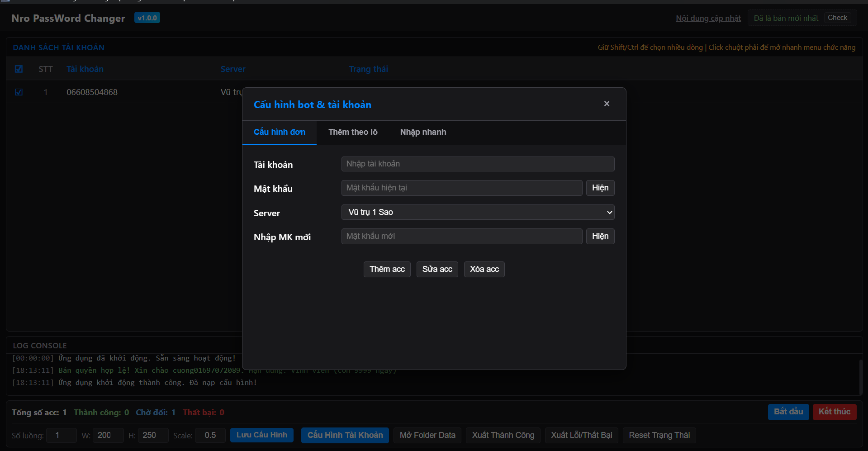This screenshot has width=868, height=451.
Task: Click Mở Folder Data button
Action: coord(427,435)
